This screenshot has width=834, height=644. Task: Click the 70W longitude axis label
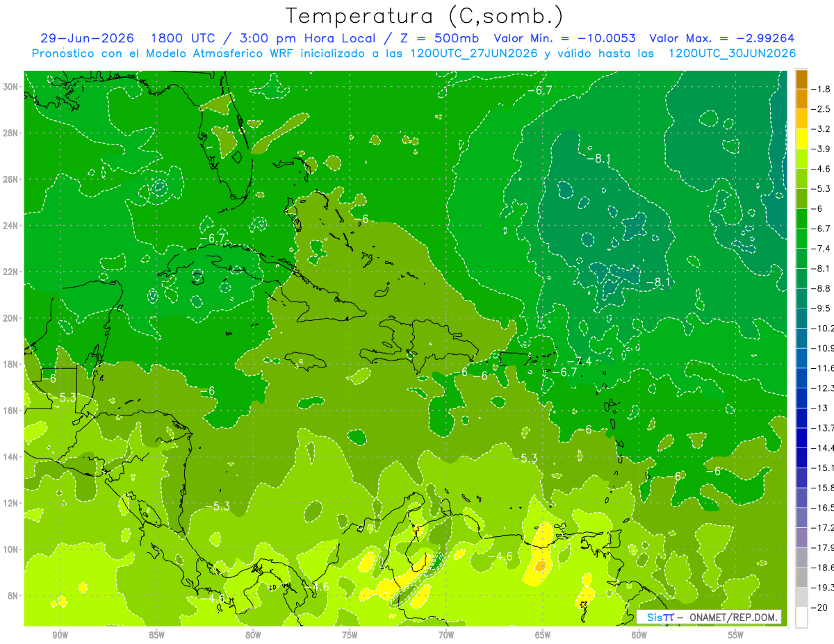[446, 635]
